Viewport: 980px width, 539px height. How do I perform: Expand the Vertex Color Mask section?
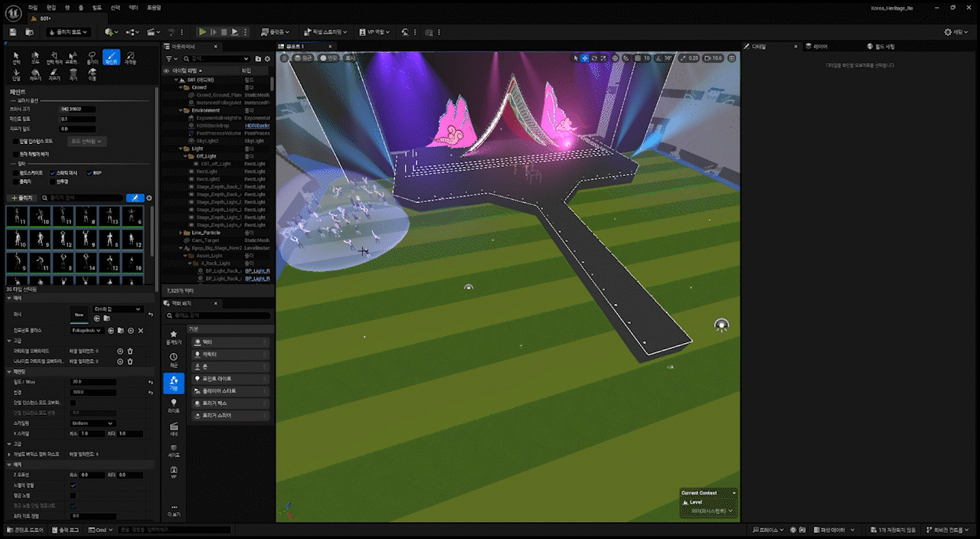coord(9,455)
